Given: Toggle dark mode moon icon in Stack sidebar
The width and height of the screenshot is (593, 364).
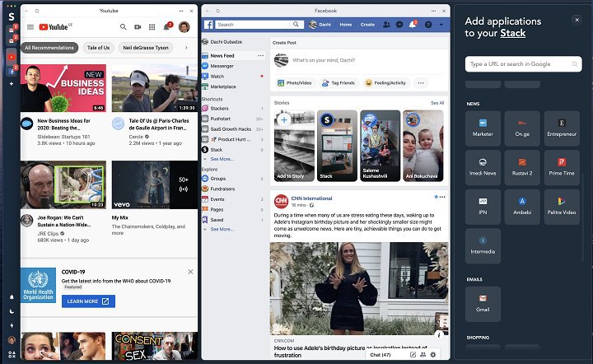Looking at the screenshot, I should [12, 311].
